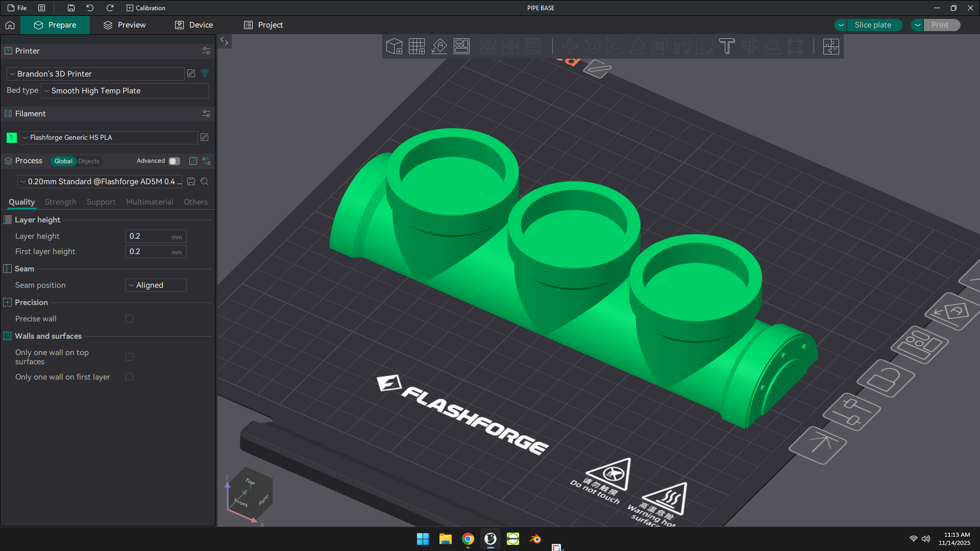Viewport: 980px width, 551px height.
Task: Check Only one wall on first layer
Action: (130, 377)
